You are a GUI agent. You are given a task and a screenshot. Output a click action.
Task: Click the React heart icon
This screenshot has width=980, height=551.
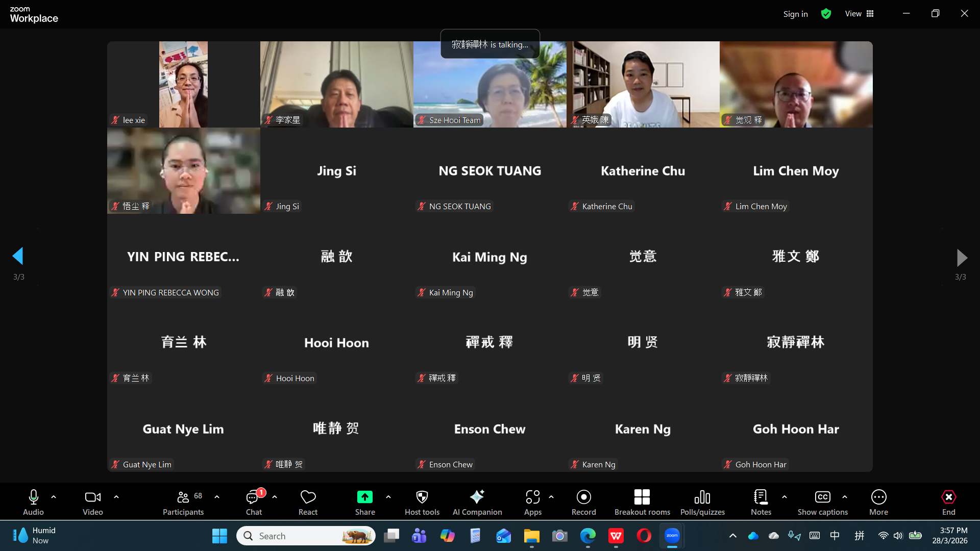coord(308,502)
